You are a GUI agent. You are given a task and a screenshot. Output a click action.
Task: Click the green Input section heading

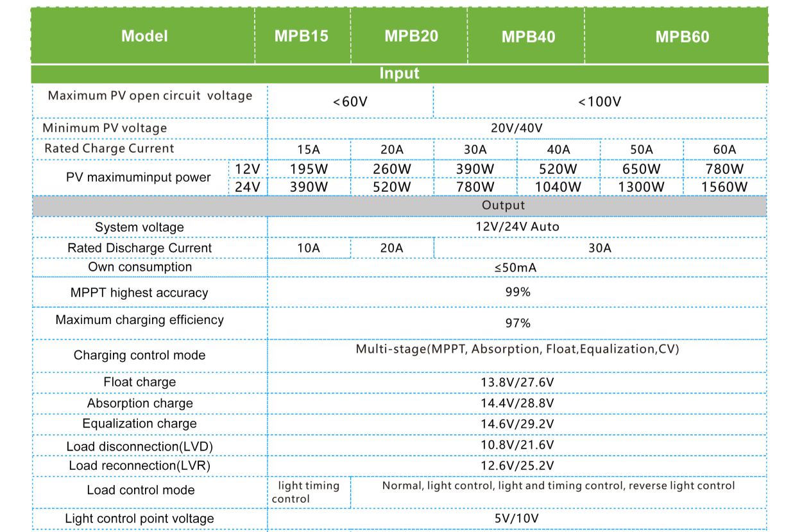(399, 73)
